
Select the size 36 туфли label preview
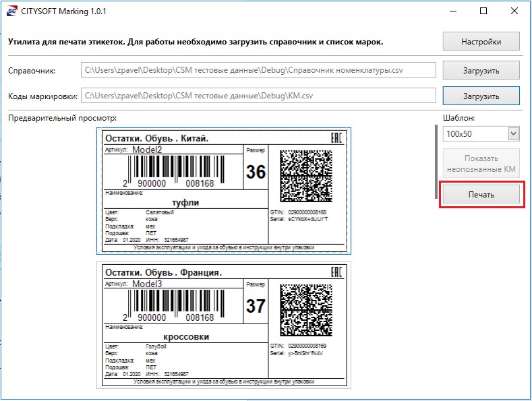pyautogui.click(x=223, y=191)
